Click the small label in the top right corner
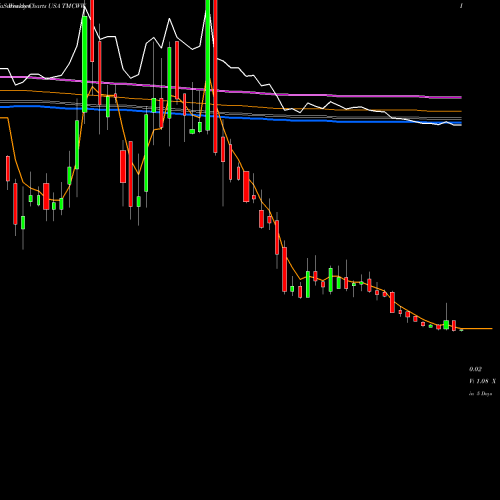This screenshot has width=500, height=500. [461, 6]
